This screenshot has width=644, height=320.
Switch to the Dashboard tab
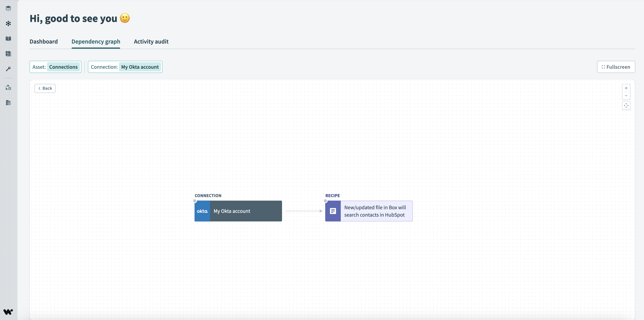44,41
